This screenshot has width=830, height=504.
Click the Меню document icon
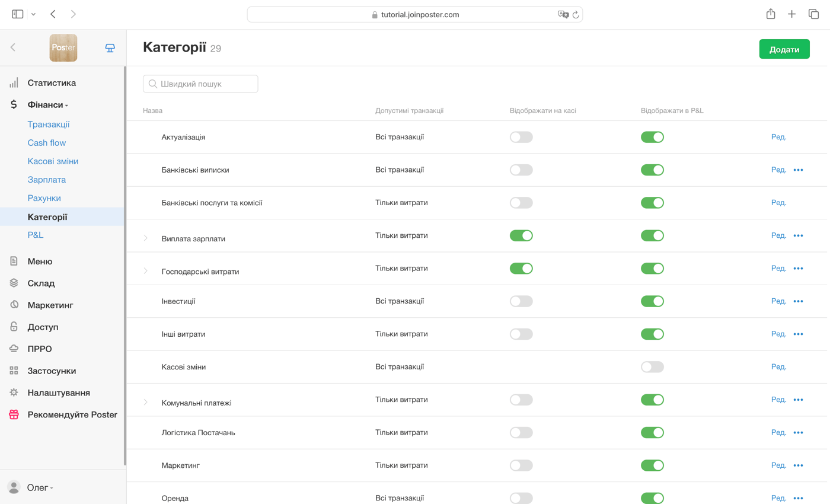click(x=14, y=261)
